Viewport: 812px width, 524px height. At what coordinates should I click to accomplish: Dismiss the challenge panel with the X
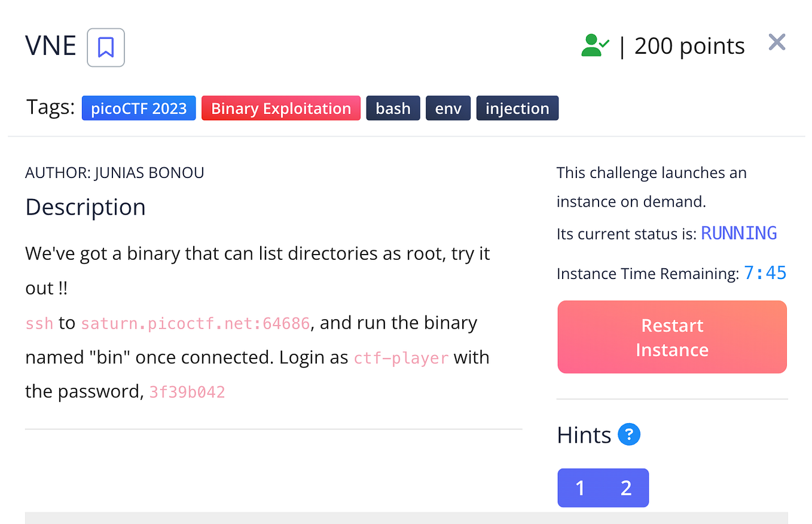point(777,42)
